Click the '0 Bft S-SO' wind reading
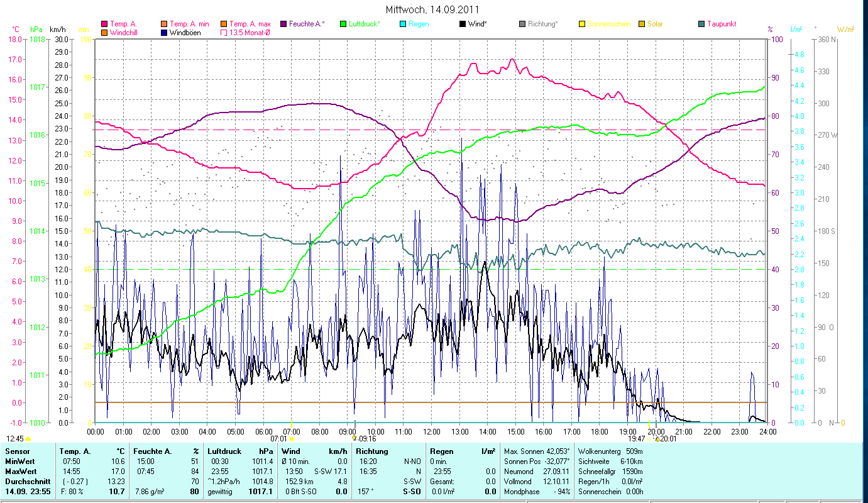This screenshot has height=503, width=868. (302, 492)
